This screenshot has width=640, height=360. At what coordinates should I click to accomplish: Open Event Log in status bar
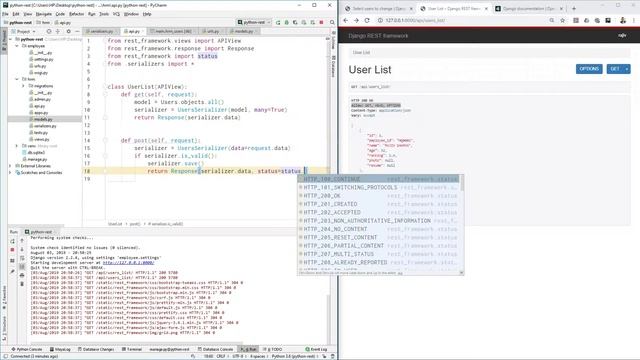(x=316, y=349)
